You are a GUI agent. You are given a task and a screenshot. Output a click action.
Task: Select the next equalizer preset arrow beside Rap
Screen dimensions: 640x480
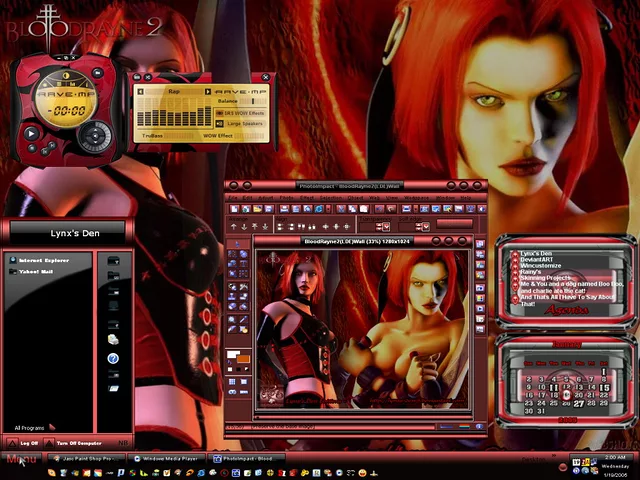point(207,91)
